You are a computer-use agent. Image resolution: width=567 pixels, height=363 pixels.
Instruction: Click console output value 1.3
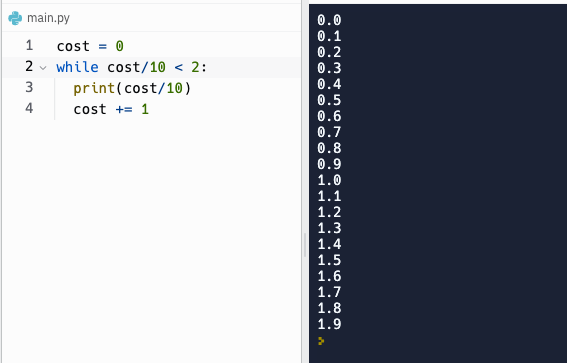pos(329,228)
